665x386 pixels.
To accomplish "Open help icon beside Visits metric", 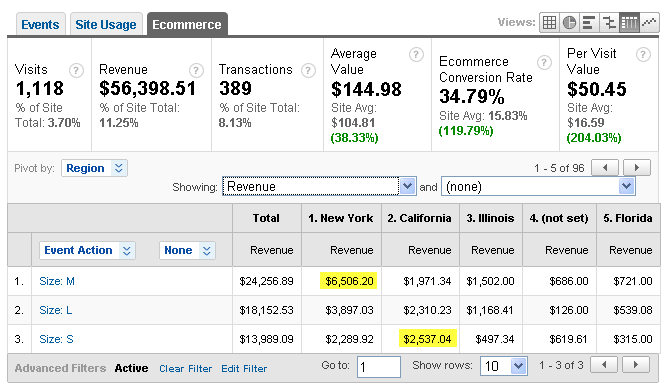I will (76, 70).
